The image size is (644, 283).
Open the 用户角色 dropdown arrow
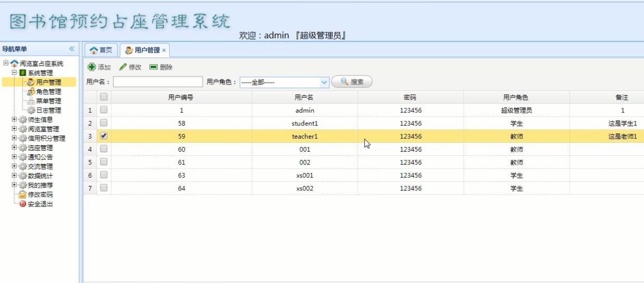pyautogui.click(x=325, y=82)
